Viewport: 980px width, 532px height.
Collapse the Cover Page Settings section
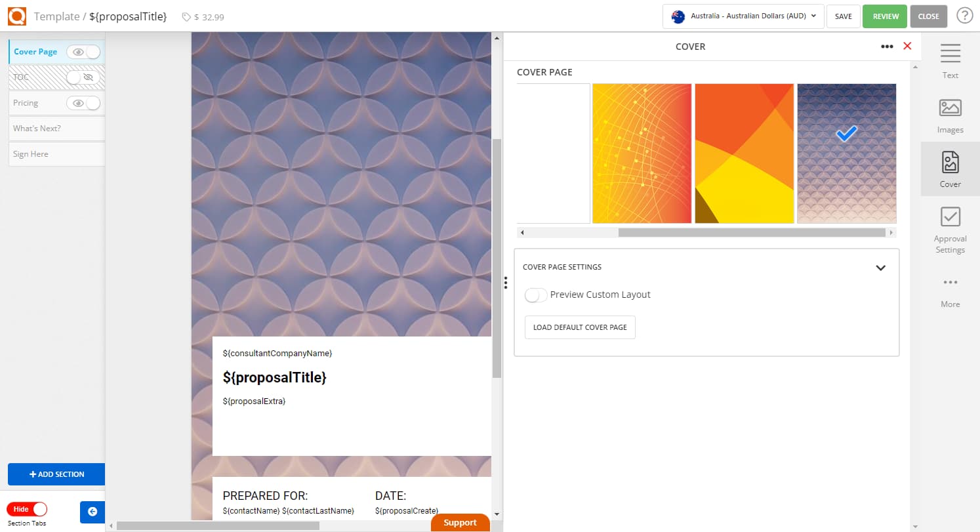click(880, 268)
